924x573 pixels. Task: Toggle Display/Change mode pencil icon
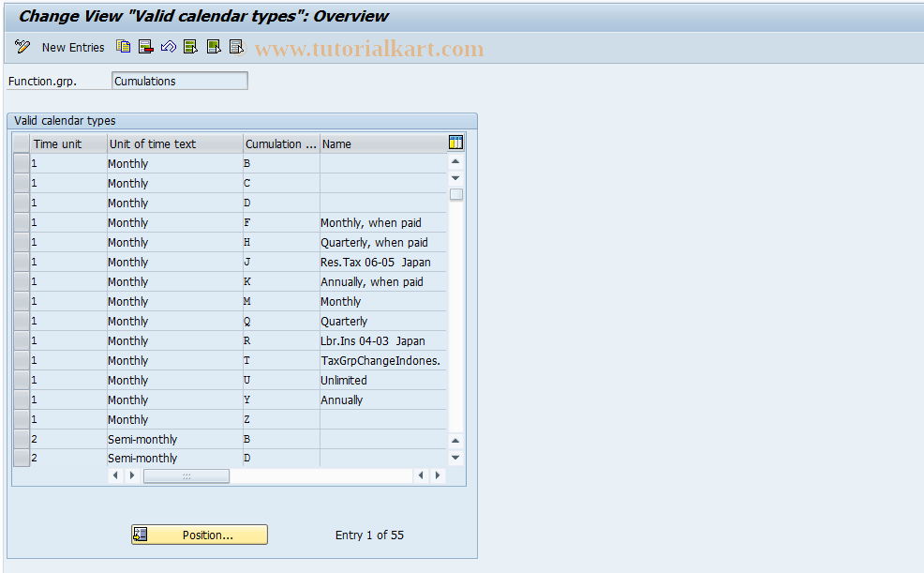pos(22,47)
